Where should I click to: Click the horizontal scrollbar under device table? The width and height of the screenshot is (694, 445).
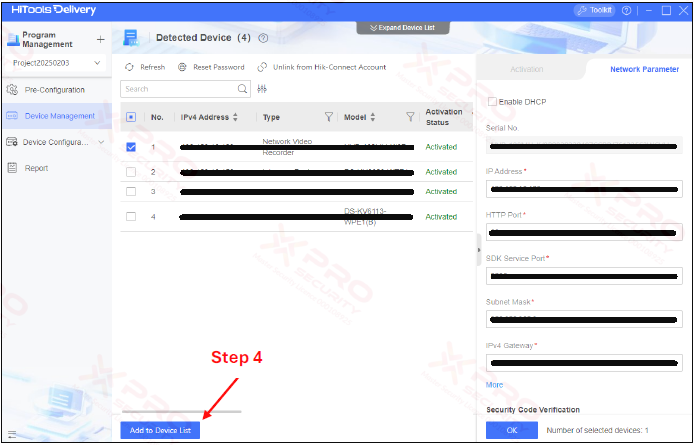[x=181, y=412]
